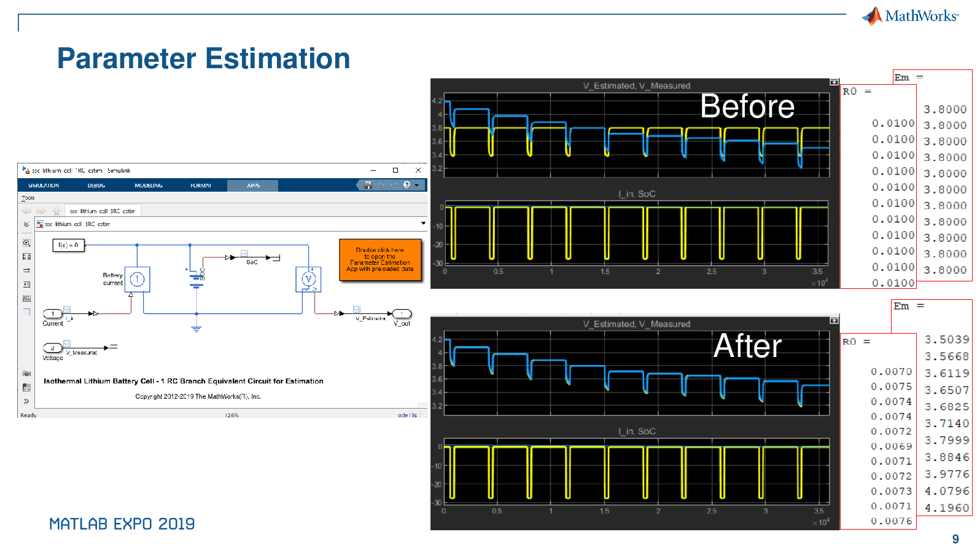980x553 pixels.
Task: Click the Undo arrow in Simulink quick access bar
Action: coord(381,185)
